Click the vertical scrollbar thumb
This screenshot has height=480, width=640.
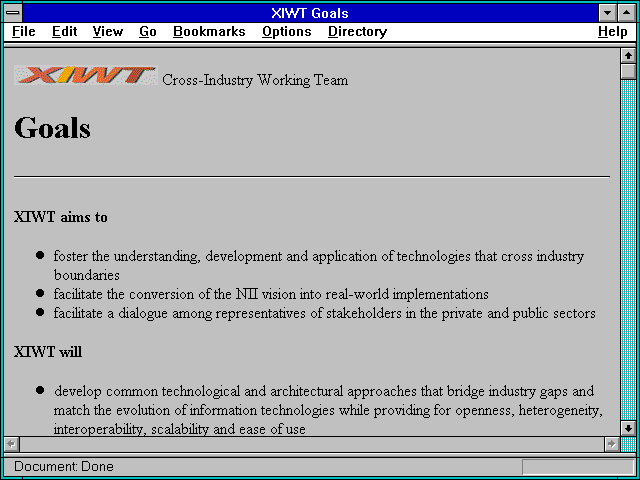tap(628, 71)
